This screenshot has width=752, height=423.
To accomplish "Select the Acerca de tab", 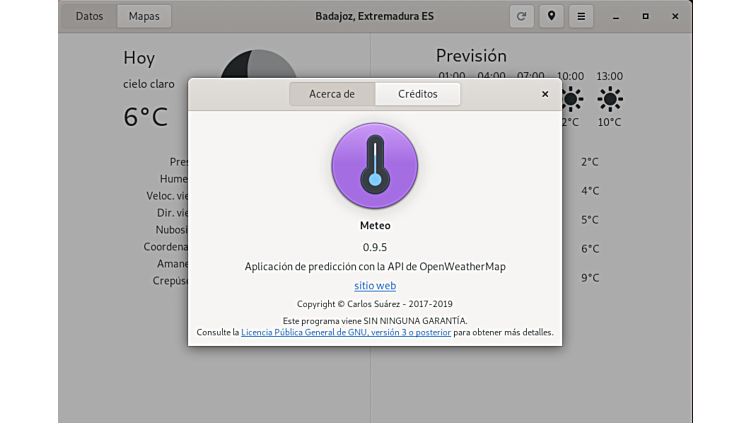I will [332, 94].
